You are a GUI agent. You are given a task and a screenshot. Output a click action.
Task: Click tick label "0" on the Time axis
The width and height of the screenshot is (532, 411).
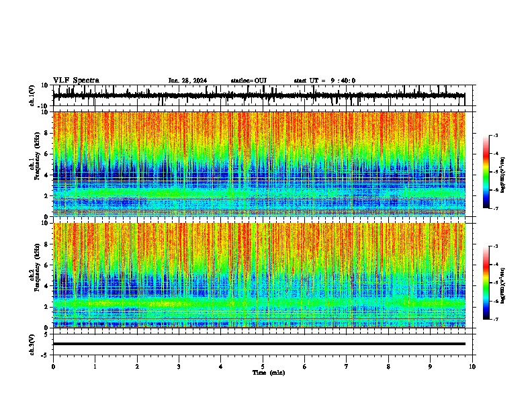(x=53, y=367)
